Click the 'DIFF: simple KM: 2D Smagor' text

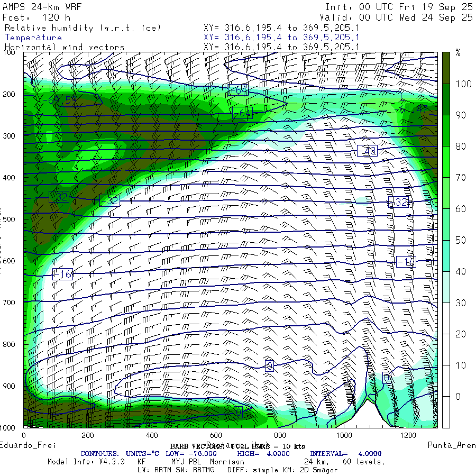pyautogui.click(x=282, y=470)
